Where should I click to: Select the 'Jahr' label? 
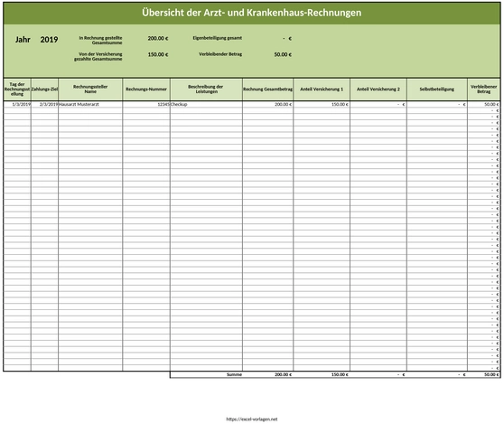coord(23,40)
